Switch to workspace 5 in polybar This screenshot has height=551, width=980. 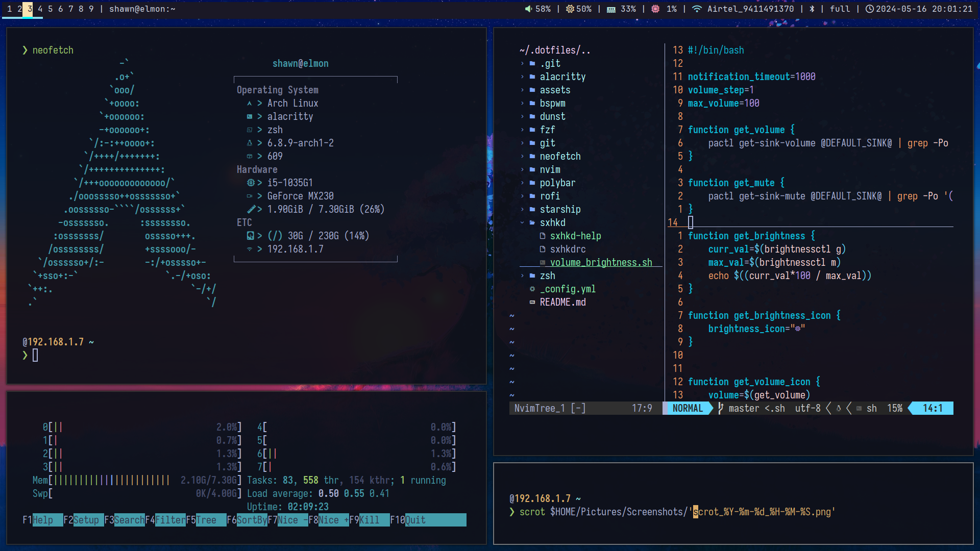tap(51, 9)
